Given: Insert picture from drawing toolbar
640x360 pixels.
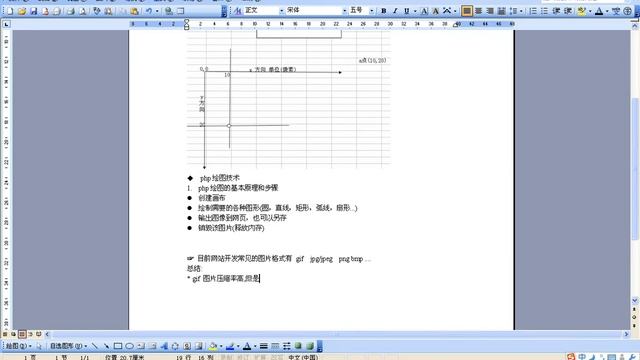Looking at the screenshot, I should pyautogui.click(x=199, y=346).
